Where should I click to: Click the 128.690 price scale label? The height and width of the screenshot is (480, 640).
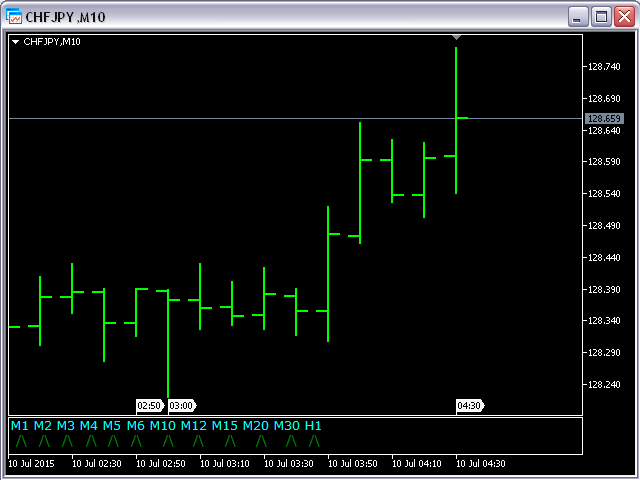pyautogui.click(x=604, y=98)
